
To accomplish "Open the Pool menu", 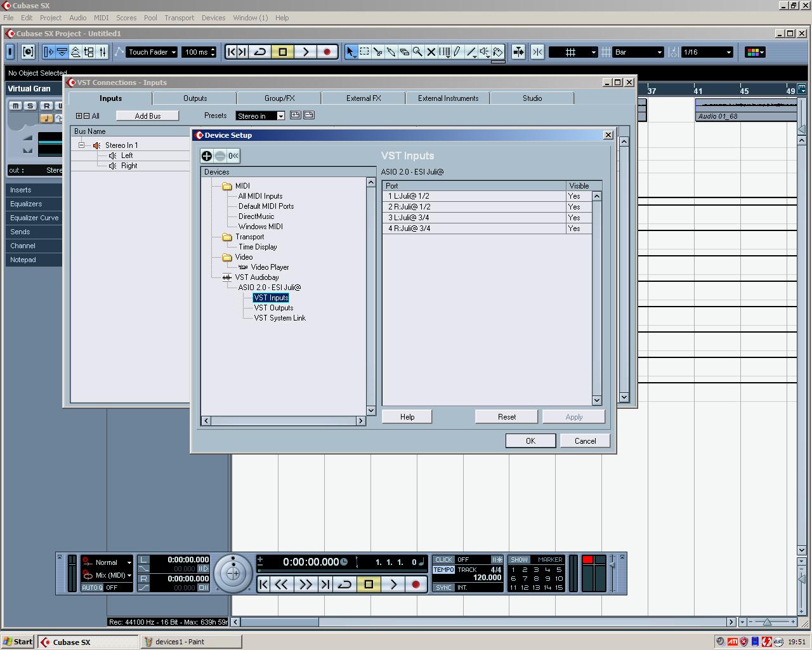I will tap(150, 18).
